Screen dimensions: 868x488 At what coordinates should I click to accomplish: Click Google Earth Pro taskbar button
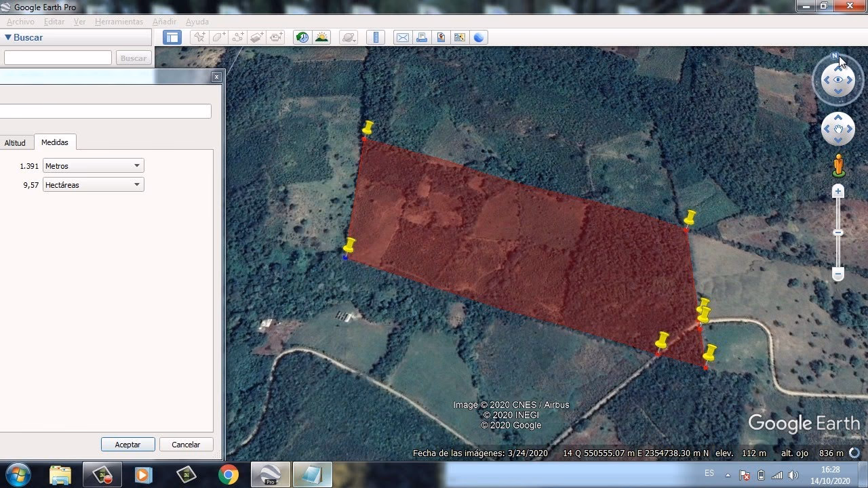271,474
